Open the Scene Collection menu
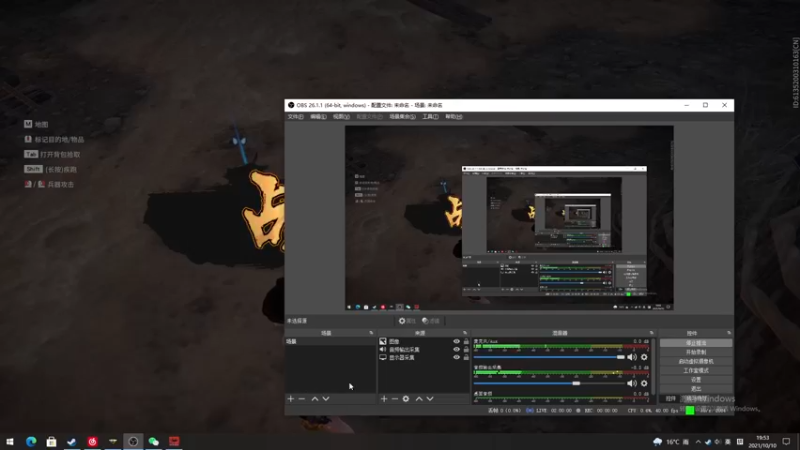800x450 pixels. click(403, 117)
